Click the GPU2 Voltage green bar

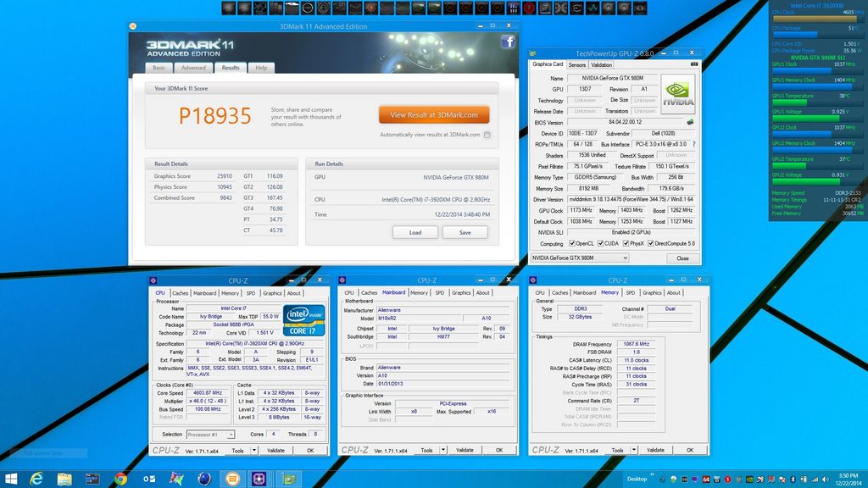[x=806, y=181]
